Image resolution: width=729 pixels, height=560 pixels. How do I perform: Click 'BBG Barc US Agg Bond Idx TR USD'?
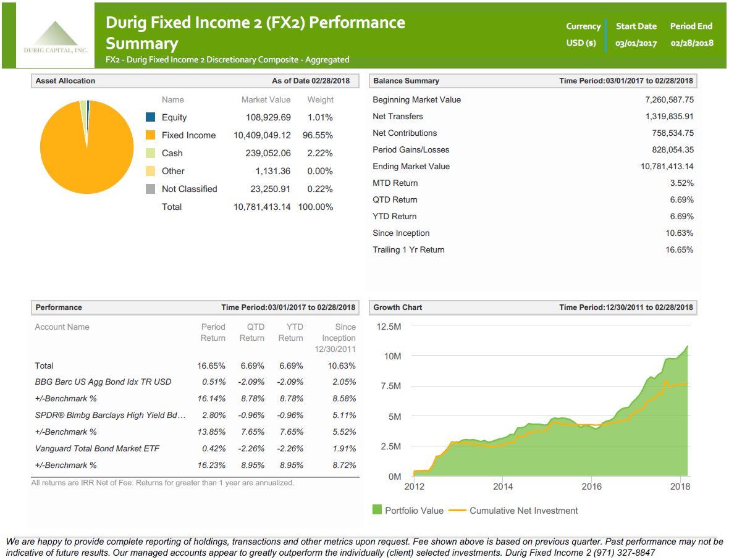(103, 382)
